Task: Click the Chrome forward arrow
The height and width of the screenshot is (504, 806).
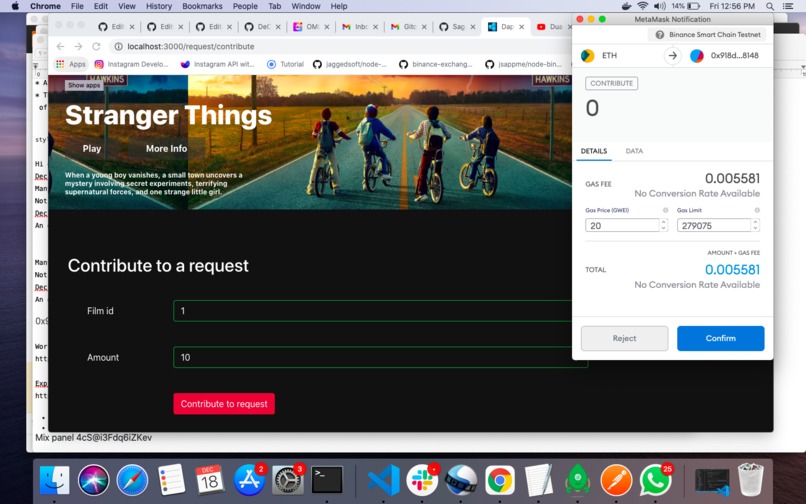Action: coord(78,46)
